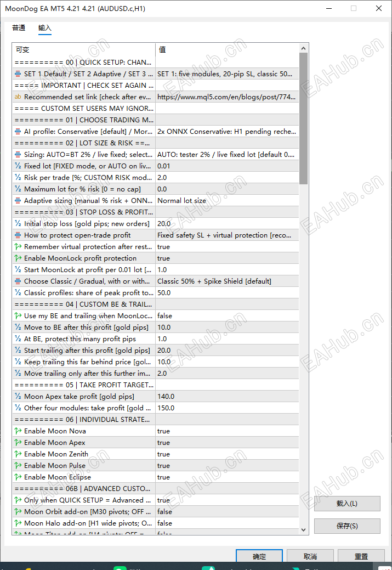Image resolution: width=392 pixels, height=570 pixels.
Task: Click the 重置 button
Action: coord(361,556)
